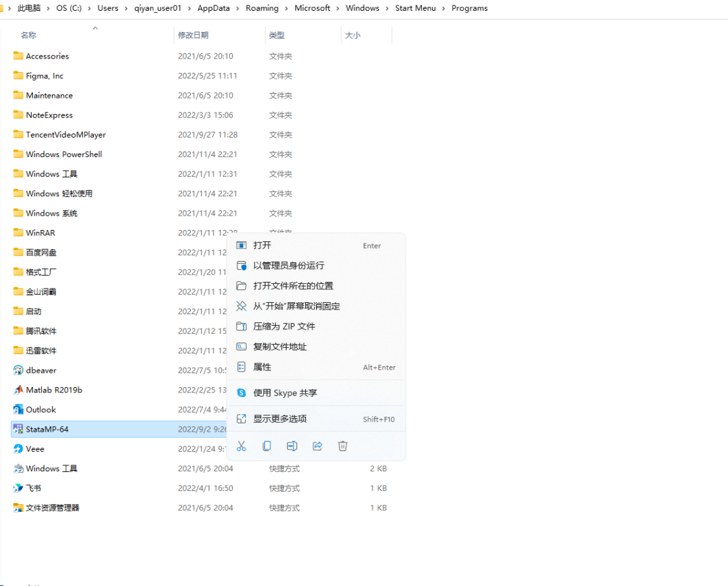728x586 pixels.
Task: Click the sort caret on 名称 column header
Action: click(x=95, y=28)
